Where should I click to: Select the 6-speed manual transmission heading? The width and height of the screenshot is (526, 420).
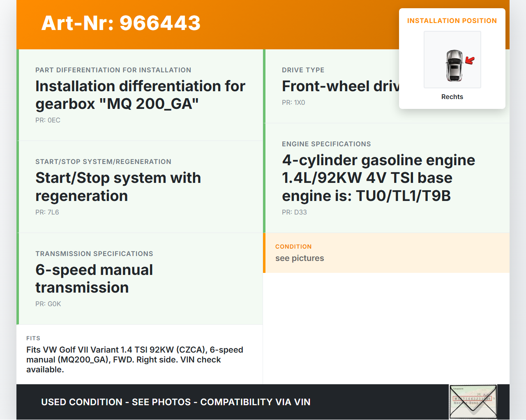click(94, 279)
